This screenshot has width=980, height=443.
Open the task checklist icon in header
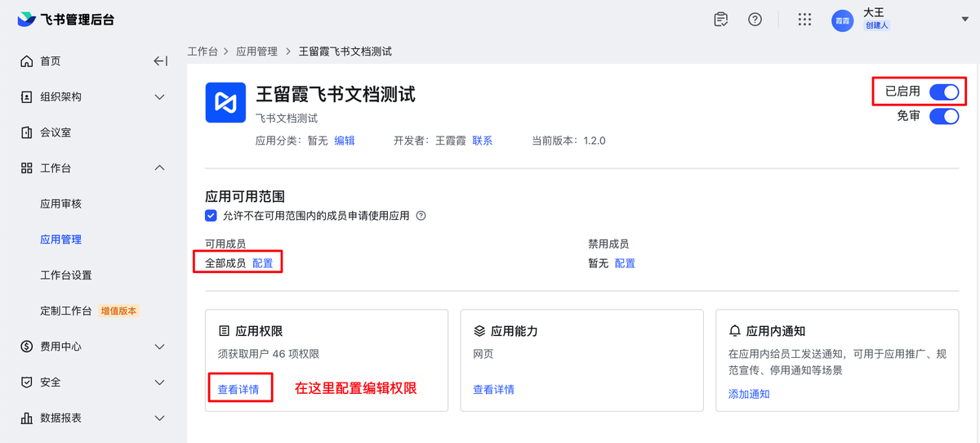[x=720, y=20]
